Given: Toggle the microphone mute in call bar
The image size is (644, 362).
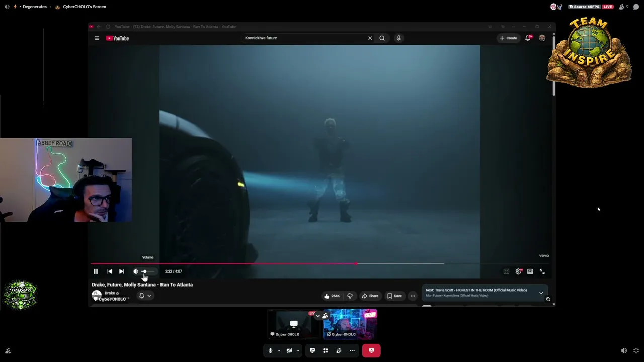Looking at the screenshot, I should 270,350.
